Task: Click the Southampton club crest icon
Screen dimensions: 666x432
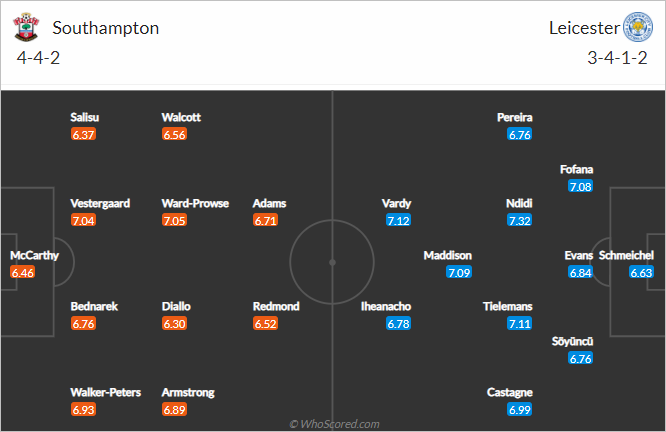Action: point(26,27)
